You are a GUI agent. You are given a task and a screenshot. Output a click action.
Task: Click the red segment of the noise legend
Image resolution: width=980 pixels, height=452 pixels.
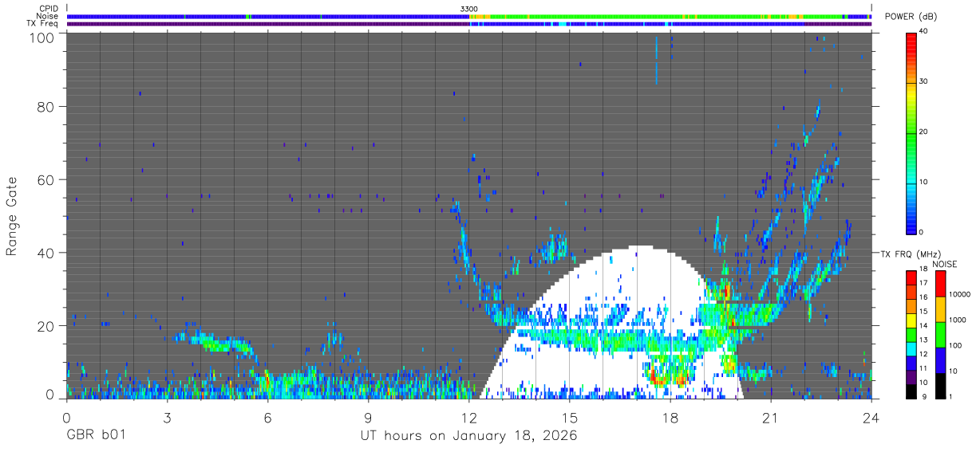(941, 284)
